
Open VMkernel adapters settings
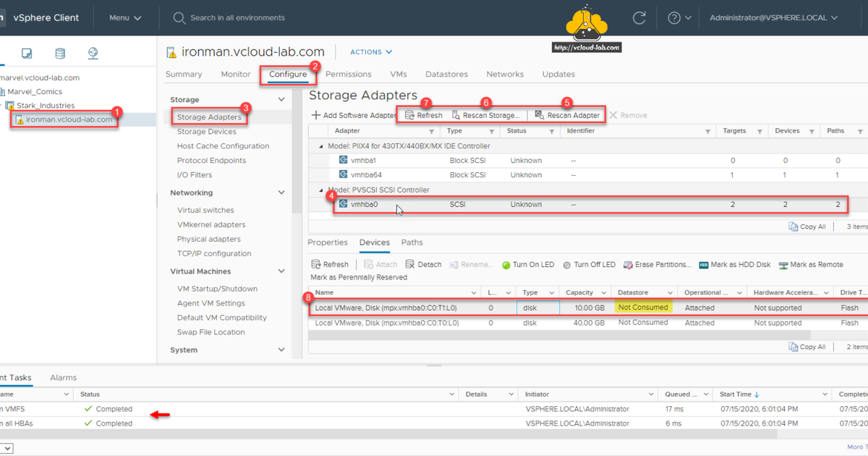pyautogui.click(x=211, y=224)
